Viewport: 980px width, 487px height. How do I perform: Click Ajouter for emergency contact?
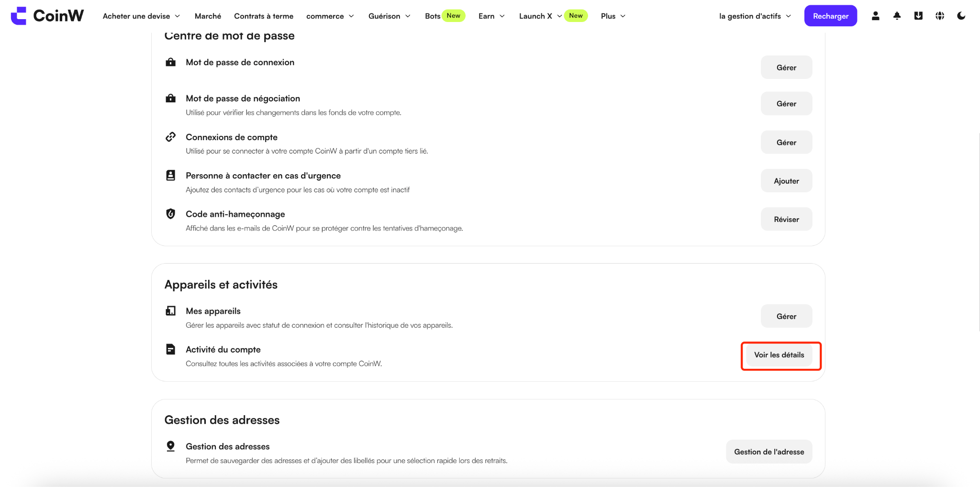[786, 181]
